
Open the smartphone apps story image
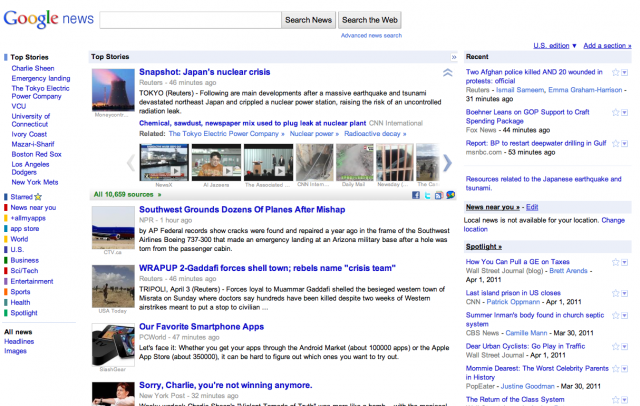coord(113,345)
